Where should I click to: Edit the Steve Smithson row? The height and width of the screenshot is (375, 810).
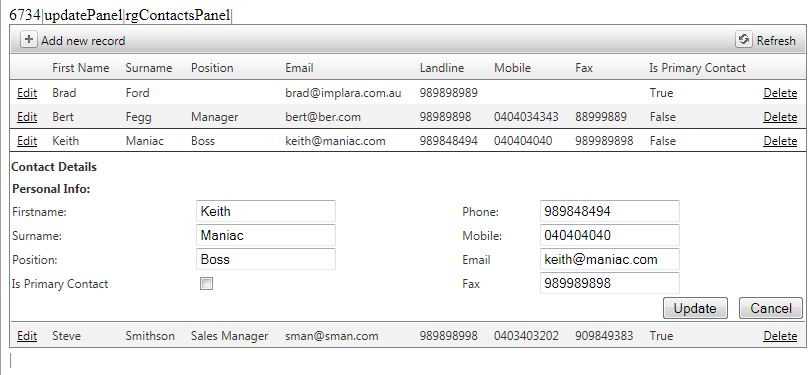[27, 336]
